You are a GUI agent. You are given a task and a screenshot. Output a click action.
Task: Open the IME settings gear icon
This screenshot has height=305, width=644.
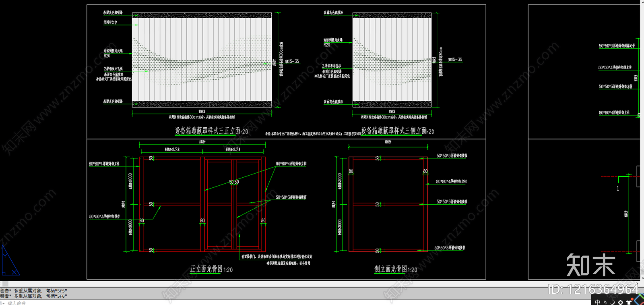(621, 302)
